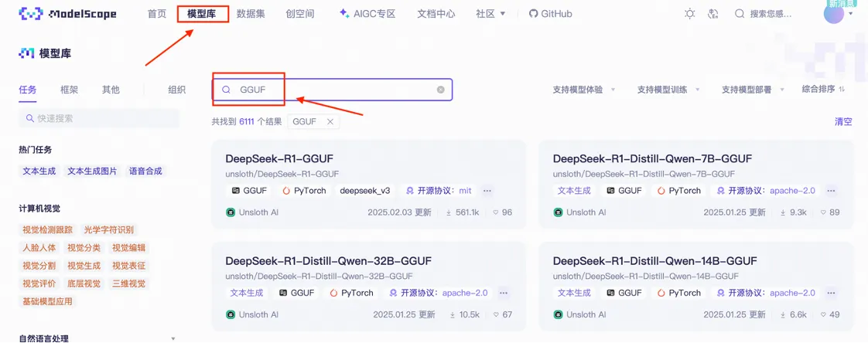Viewport: 868px width, 343px height.
Task: Click the model library icon beside the 模型库 heading
Action: click(26, 53)
